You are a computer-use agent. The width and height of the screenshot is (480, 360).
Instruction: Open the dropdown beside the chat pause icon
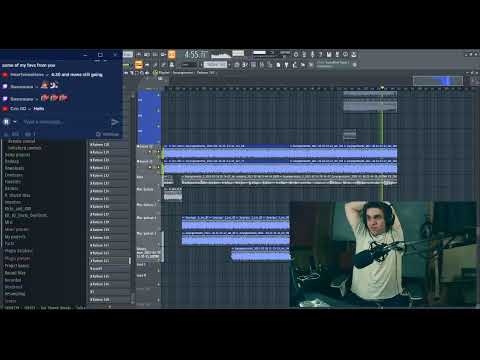15,122
